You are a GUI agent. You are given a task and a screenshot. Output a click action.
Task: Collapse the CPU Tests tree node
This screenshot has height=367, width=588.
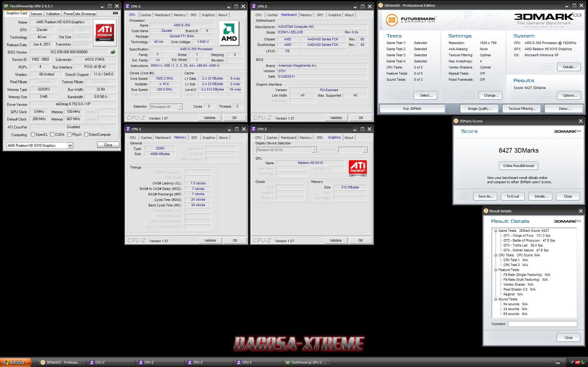[x=495, y=255]
